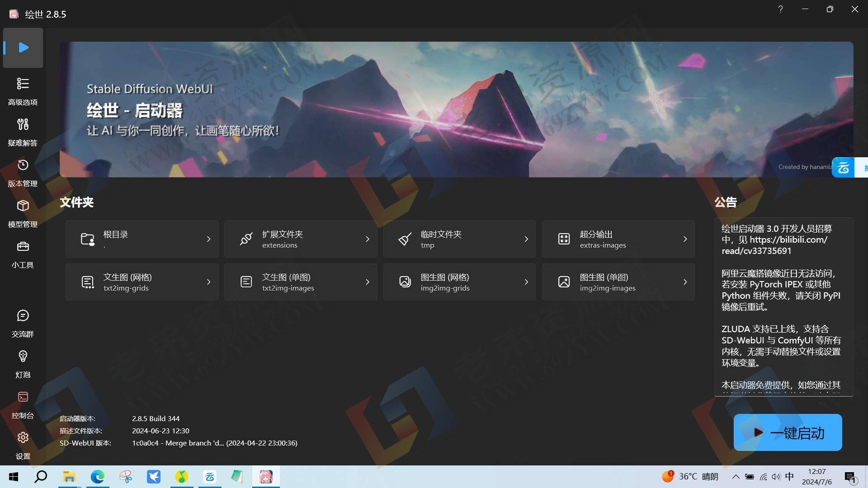
Task: Click 公告 section heading
Action: [726, 202]
